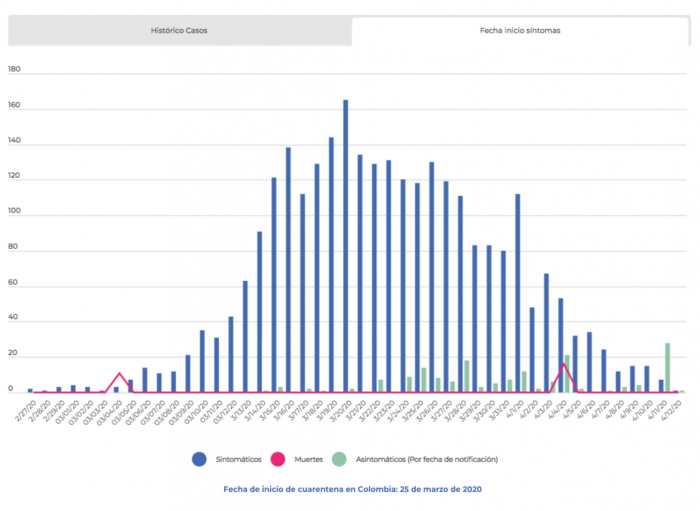Switch to the Histórico Casos tab
This screenshot has width=700, height=511.
[180, 31]
